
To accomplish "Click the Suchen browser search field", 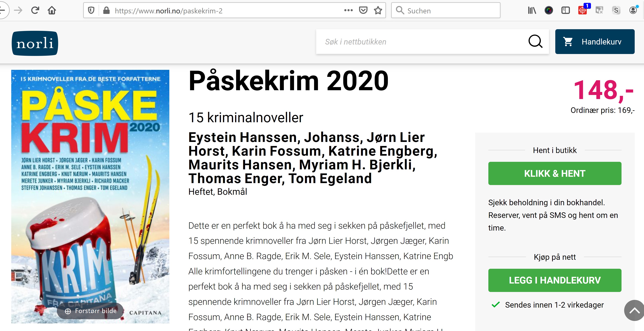I will 446,11.
